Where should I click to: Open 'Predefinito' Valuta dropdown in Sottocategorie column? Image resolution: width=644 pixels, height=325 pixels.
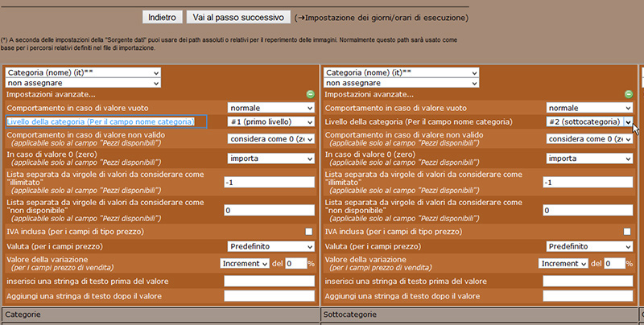pos(590,247)
